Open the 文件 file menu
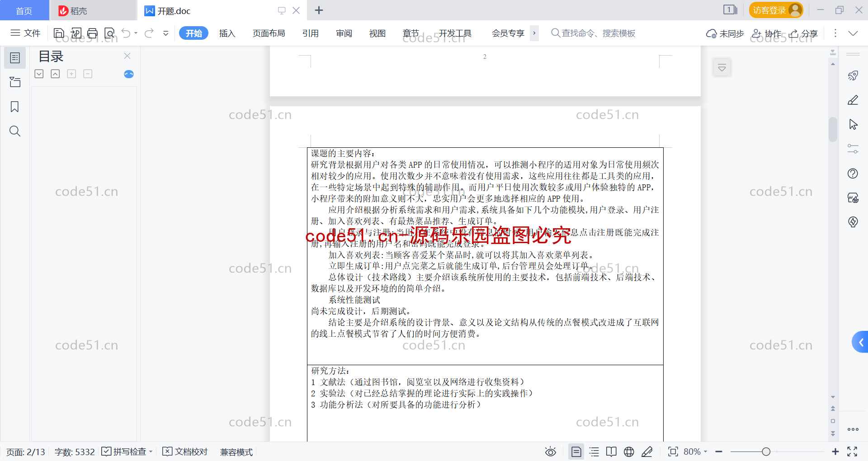This screenshot has height=461, width=868. tap(26, 33)
